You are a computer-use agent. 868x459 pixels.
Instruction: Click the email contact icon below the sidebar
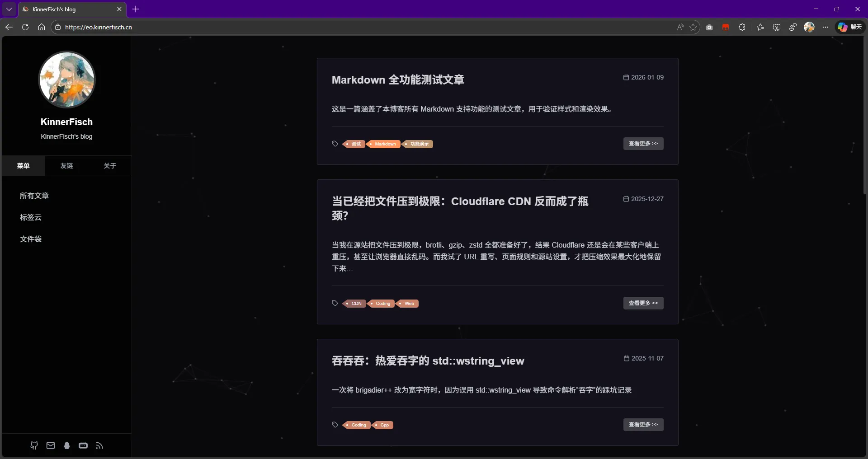[51, 445]
